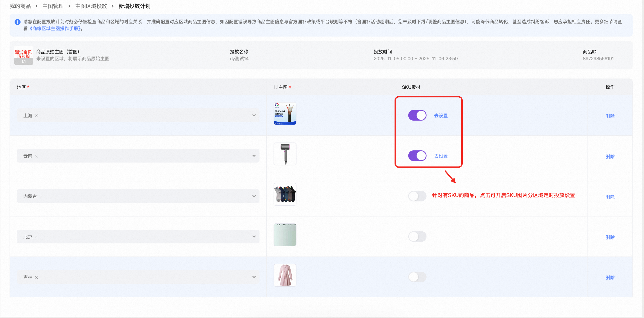644x318 pixels.
Task: Expand the 上海 region dropdown arrow
Action: [254, 115]
